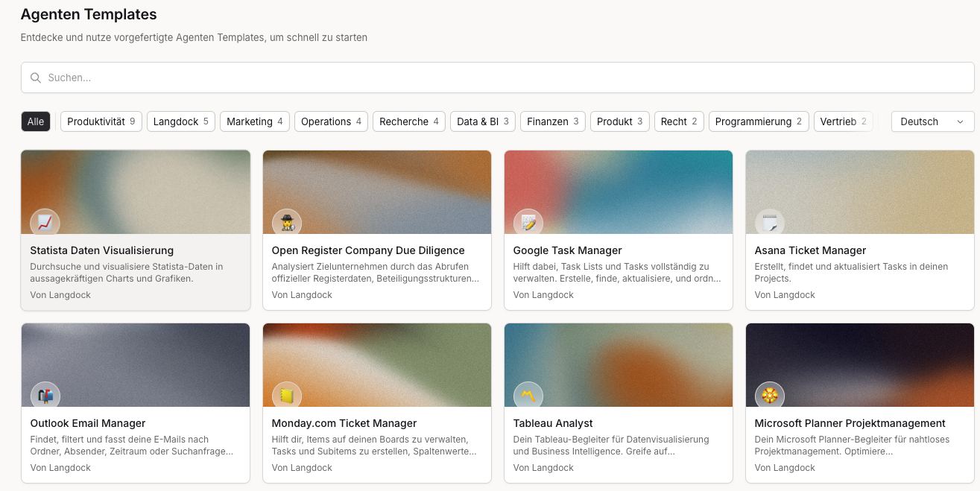
Task: Click the Google Task Manager memo icon
Action: [x=528, y=223]
